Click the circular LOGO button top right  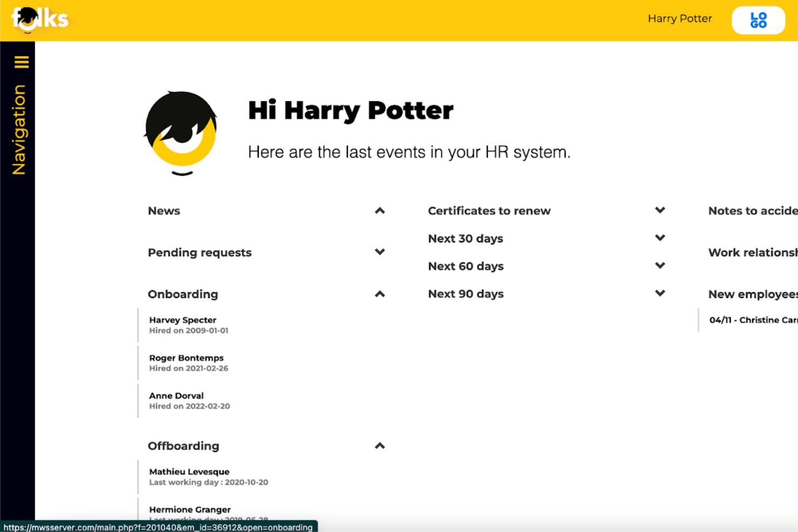click(x=758, y=19)
